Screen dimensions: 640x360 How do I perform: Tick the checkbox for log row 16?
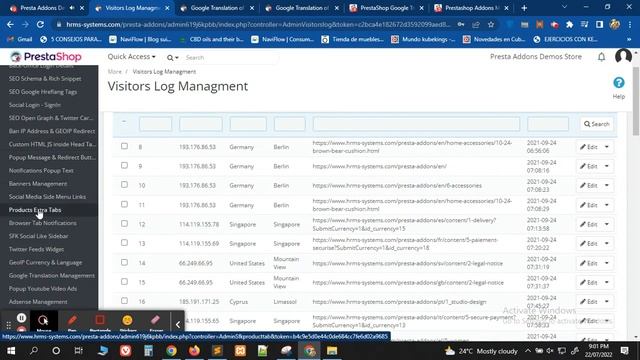point(124,301)
